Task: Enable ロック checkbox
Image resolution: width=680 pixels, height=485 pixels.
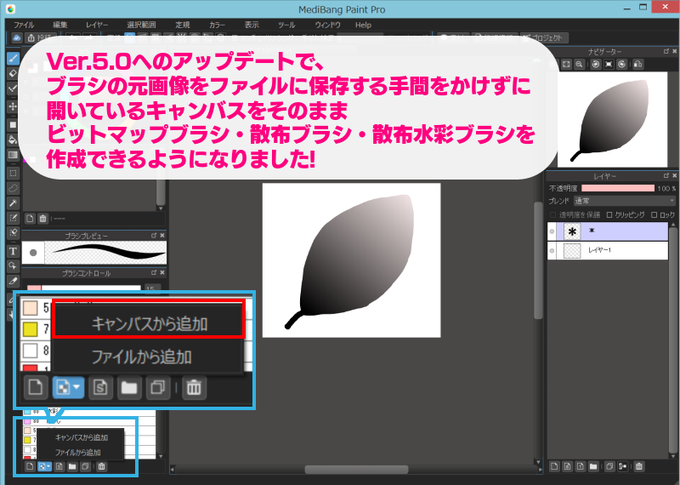Action: point(654,215)
